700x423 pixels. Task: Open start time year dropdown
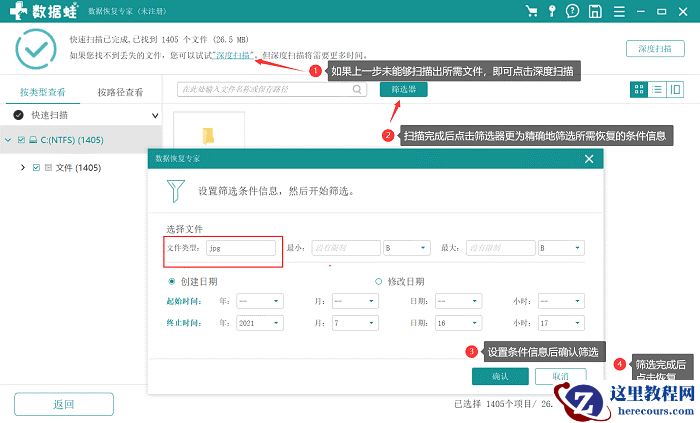[260, 301]
